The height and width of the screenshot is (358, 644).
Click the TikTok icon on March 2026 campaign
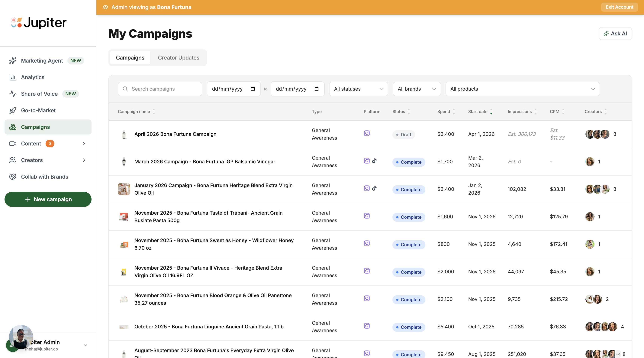pyautogui.click(x=375, y=161)
